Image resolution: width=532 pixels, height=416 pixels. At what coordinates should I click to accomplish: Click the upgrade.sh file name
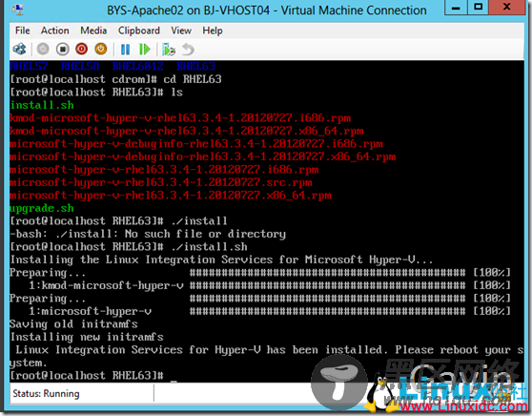(42, 208)
